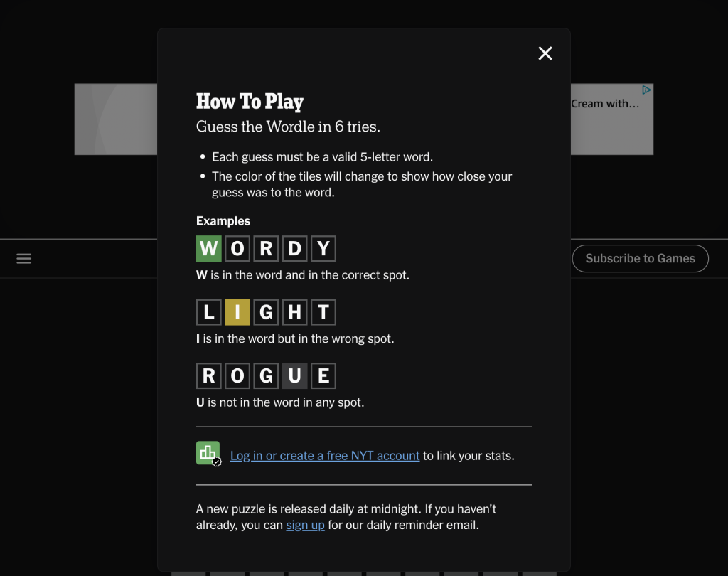Click 'I is in the word but in the wrong spot.'

295,338
